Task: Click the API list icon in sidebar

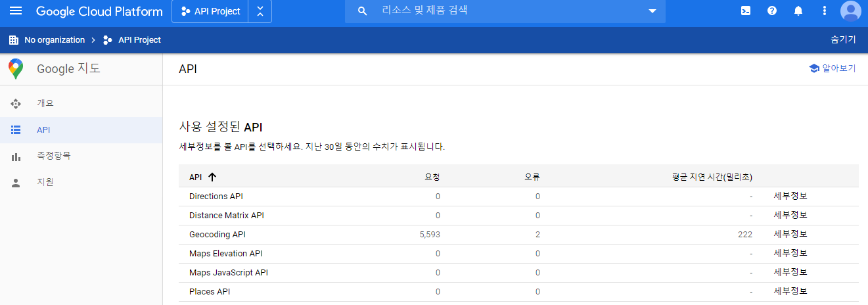Action: 16,130
